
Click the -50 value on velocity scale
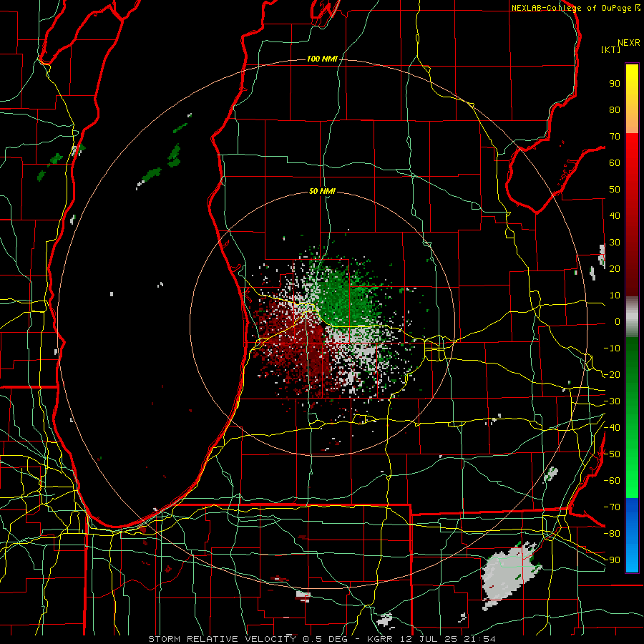point(612,454)
